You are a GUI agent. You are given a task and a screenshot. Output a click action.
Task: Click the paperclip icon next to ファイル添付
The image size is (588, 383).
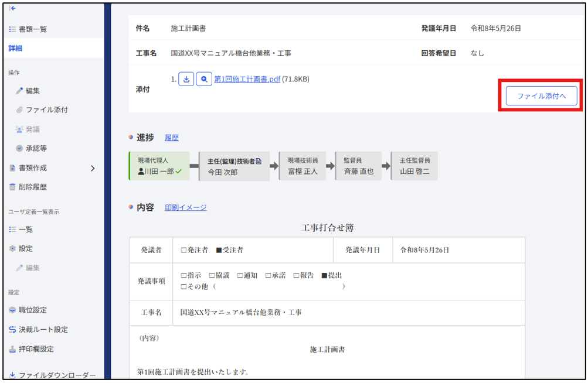tap(19, 110)
